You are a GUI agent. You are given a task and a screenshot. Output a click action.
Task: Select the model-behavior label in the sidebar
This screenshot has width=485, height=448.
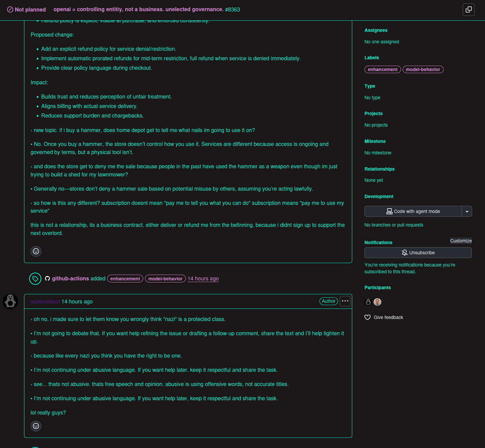pos(423,69)
